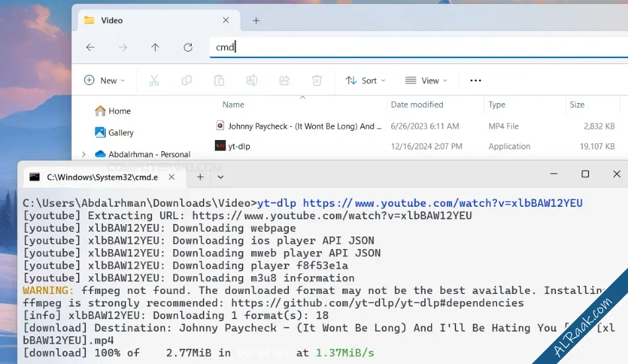Click the Rename icon
Screen dimensions: 628x364
(x=252, y=81)
